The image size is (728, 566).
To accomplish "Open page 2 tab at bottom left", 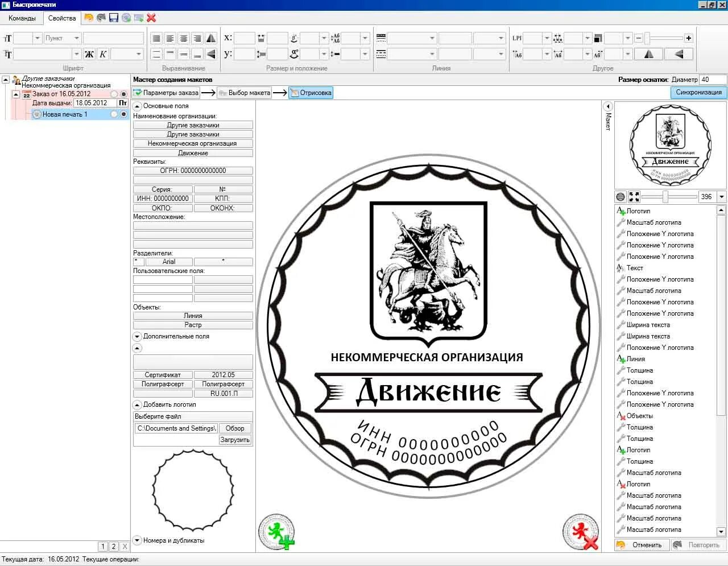I will click(x=114, y=546).
